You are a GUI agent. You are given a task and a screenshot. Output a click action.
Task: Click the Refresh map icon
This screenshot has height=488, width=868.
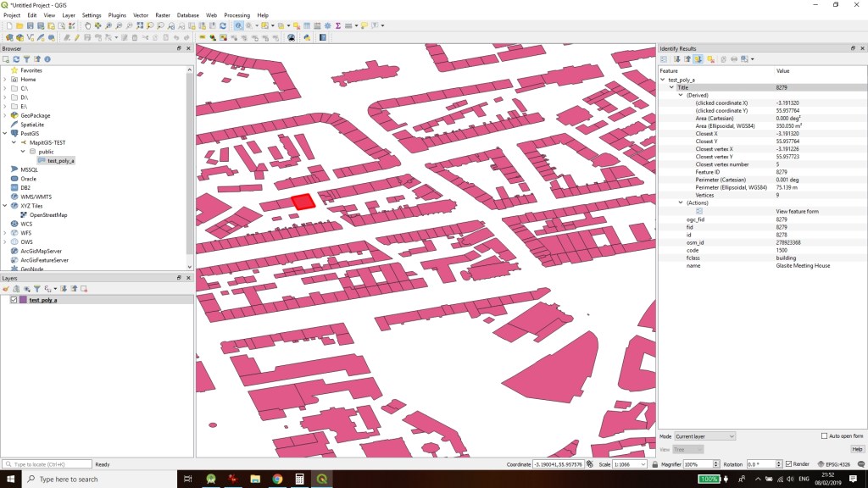point(223,25)
